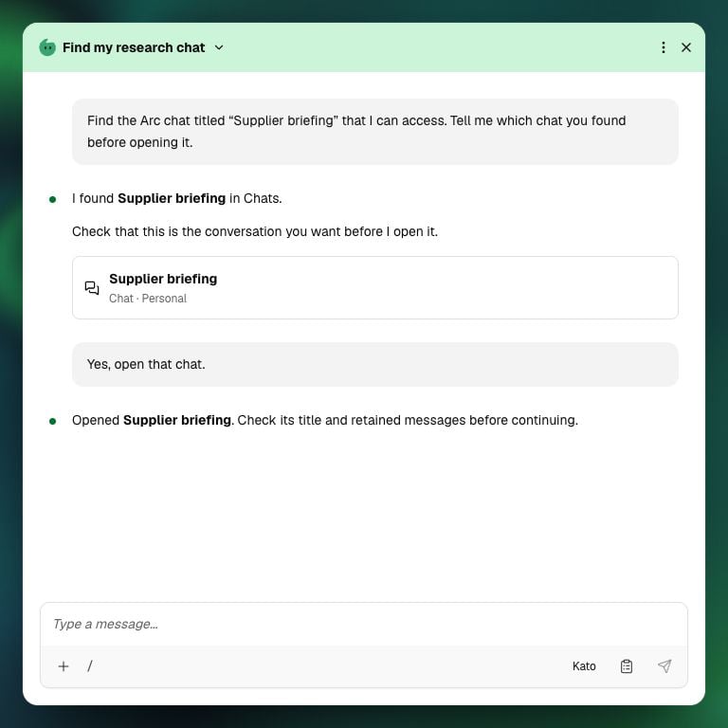Expand the 'Find my research chat' title dropdown

(x=219, y=47)
